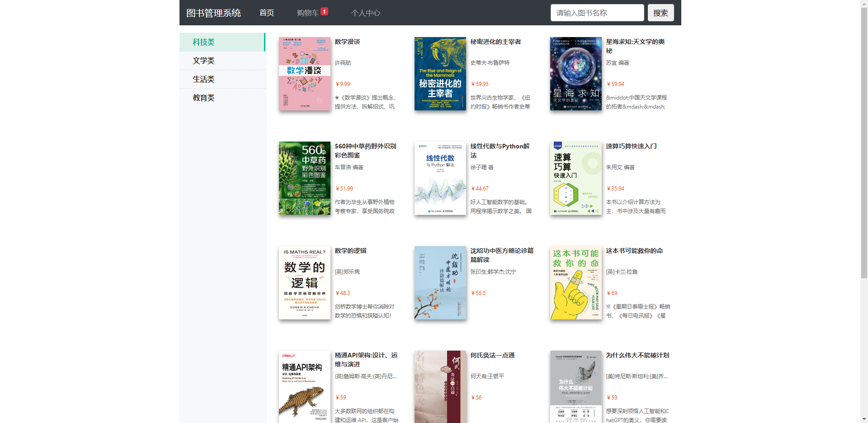Open the 购物车 menu item

click(307, 13)
